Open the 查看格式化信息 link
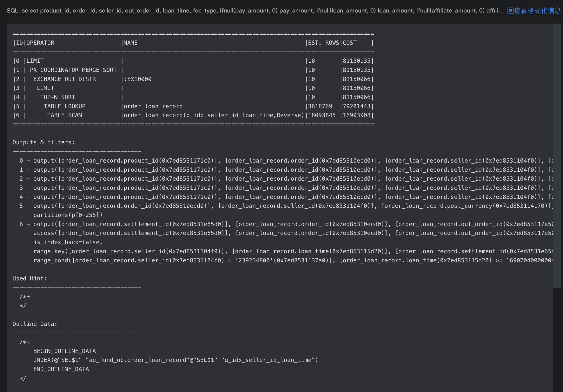 coord(537,11)
